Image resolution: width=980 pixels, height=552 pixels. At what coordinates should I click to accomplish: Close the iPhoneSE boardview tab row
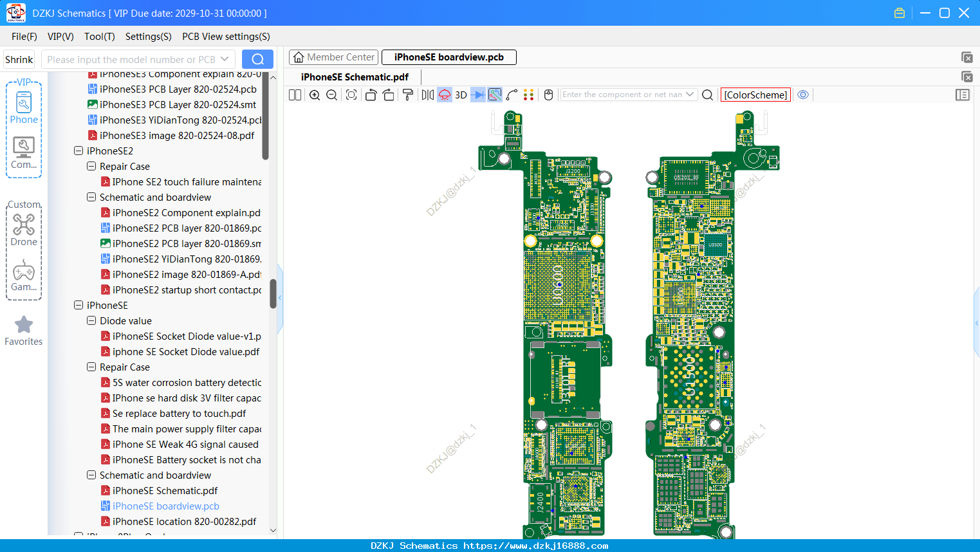pos(967,57)
